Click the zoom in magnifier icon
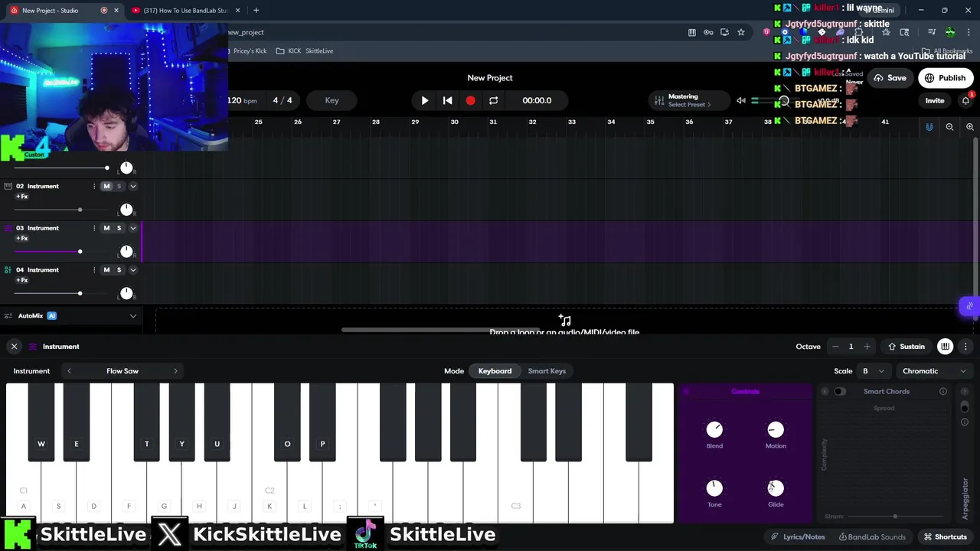The image size is (980, 551). (969, 127)
